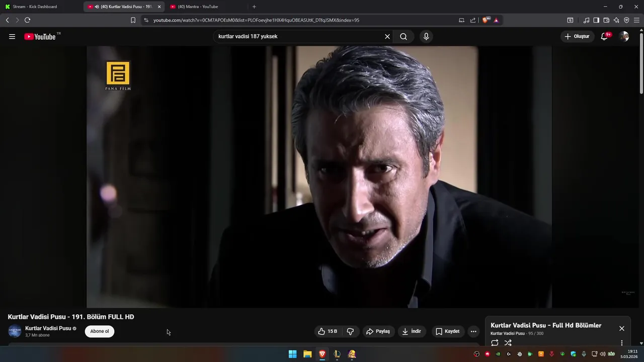Screen dimensions: 644x362
Task: Open Brave browser on the taskbar
Action: coord(322,354)
